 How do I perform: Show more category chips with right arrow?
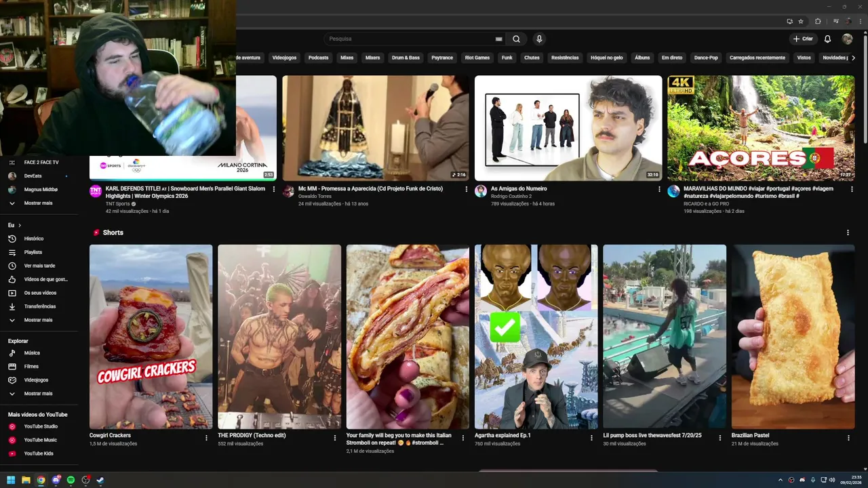852,58
